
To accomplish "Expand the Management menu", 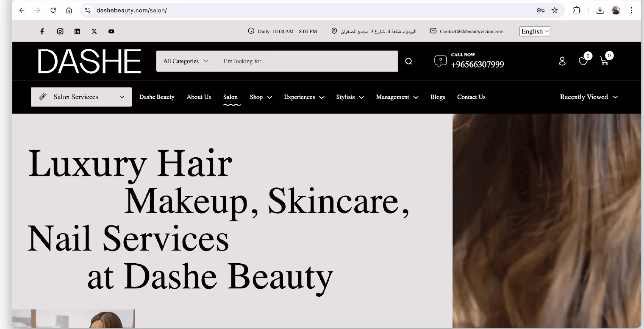I will point(397,97).
